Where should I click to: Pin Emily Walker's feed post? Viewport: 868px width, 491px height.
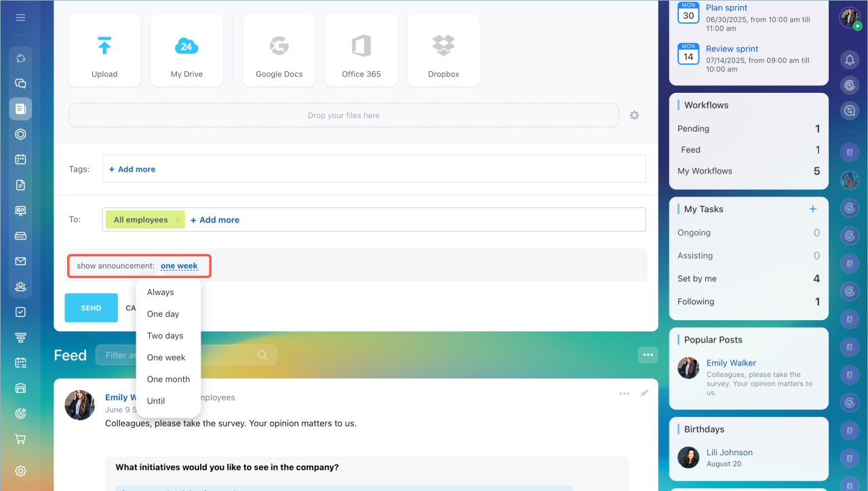click(x=644, y=393)
